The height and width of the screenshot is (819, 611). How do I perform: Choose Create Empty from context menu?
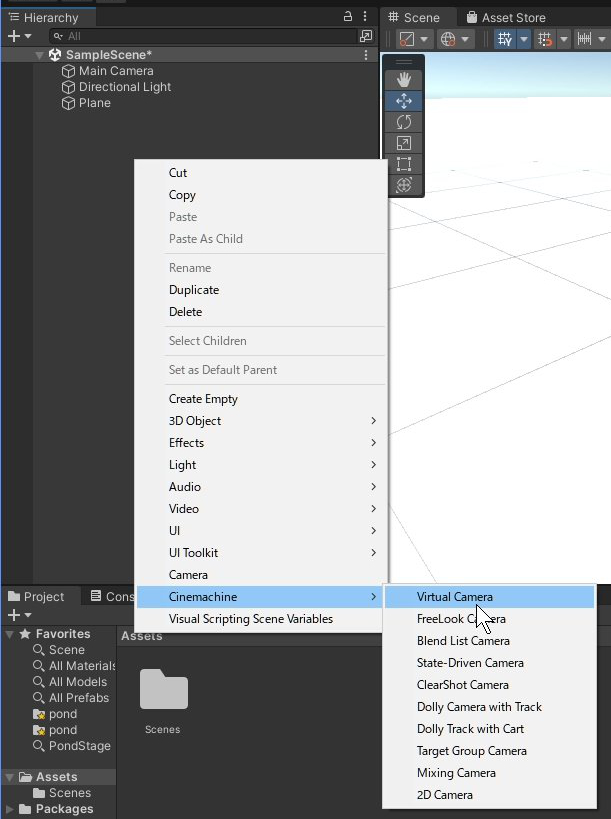[x=261, y=399]
